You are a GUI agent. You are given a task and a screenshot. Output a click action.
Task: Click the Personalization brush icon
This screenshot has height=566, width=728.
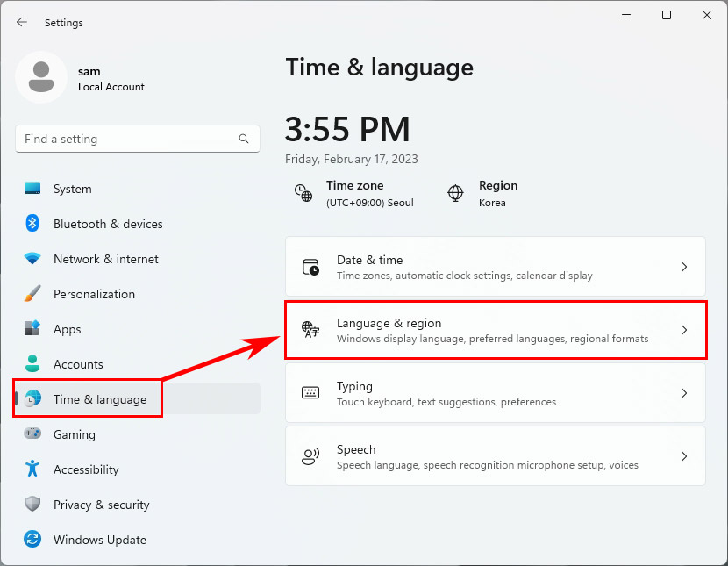point(32,294)
